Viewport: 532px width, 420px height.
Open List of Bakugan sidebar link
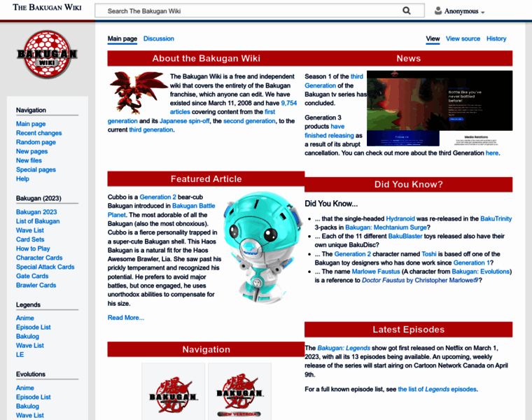pos(38,221)
